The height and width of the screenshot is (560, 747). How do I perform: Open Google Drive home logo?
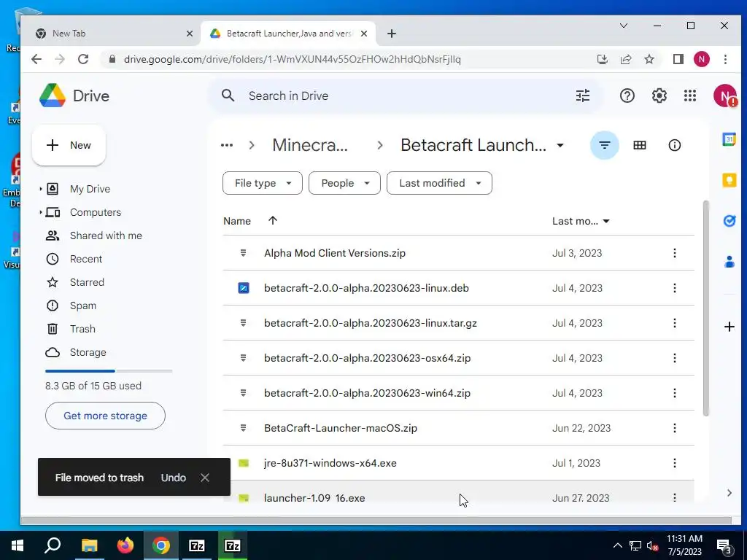(53, 96)
